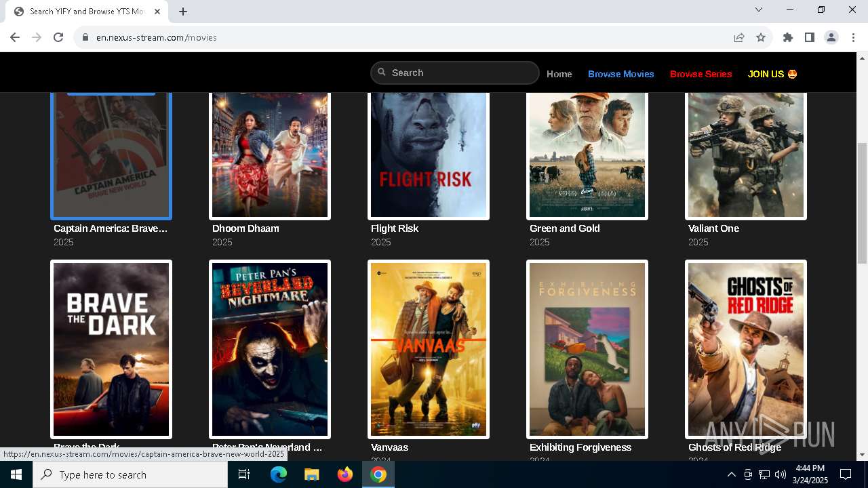Click the Valiant One title link

(x=713, y=228)
